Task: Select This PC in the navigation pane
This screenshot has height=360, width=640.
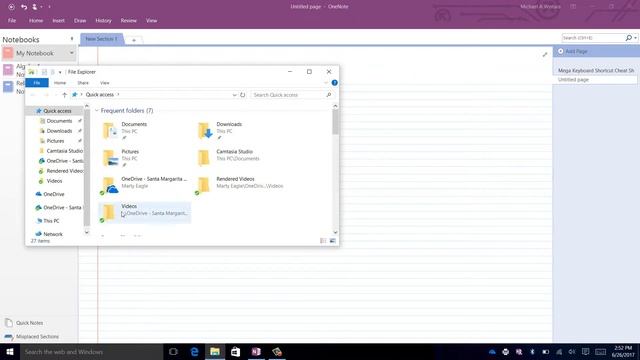Action: point(51,221)
